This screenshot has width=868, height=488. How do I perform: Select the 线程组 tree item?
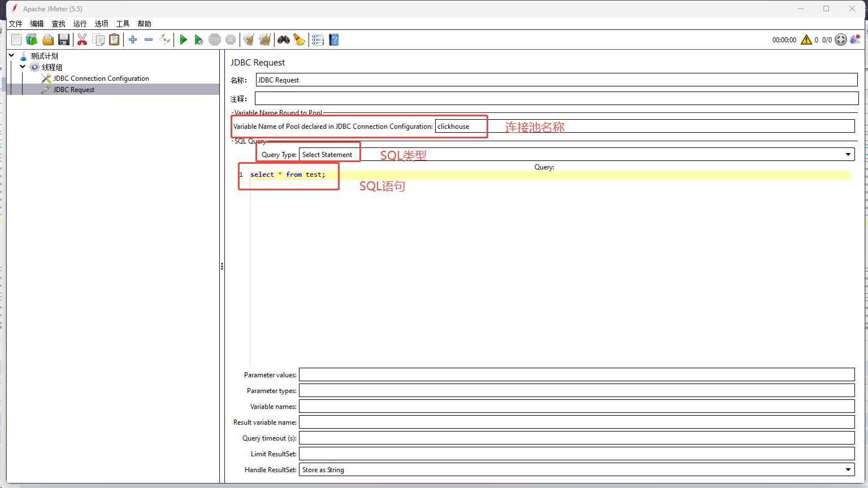click(x=52, y=67)
